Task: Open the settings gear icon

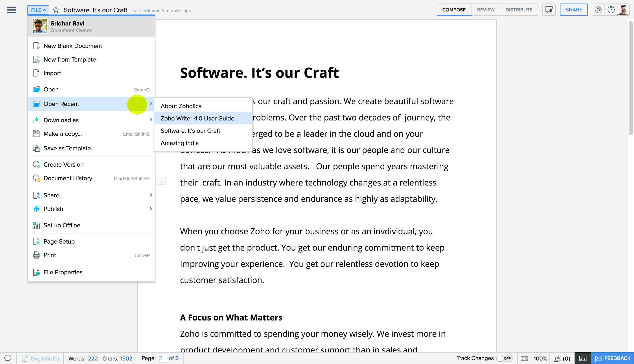Action: click(x=598, y=10)
